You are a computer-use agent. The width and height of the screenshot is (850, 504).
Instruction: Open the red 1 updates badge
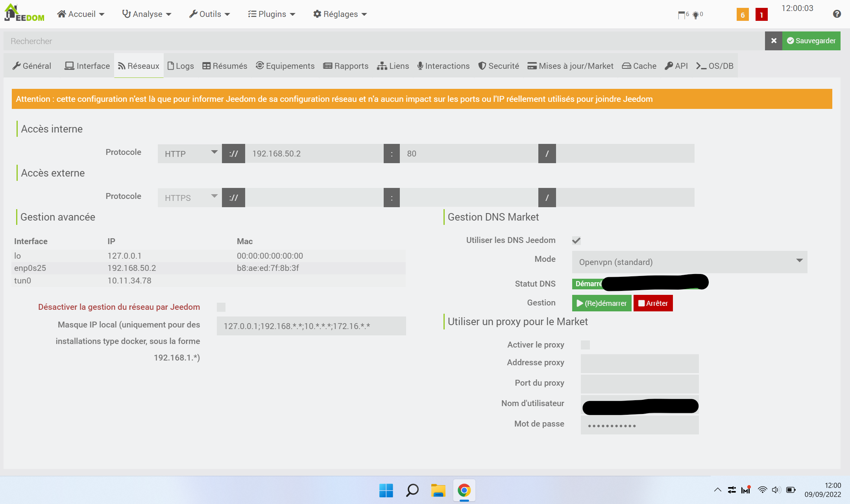[761, 15]
